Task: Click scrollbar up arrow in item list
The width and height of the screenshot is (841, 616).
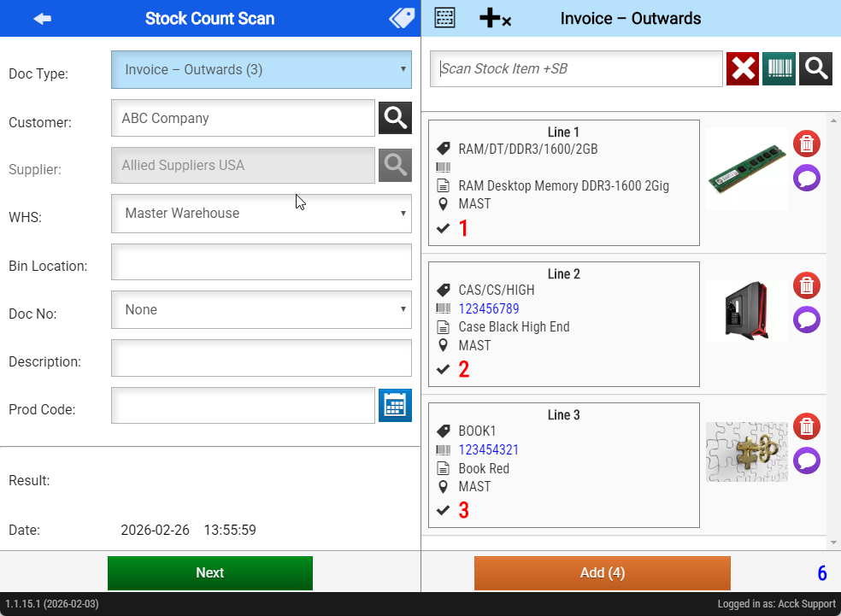Action: pos(833,120)
